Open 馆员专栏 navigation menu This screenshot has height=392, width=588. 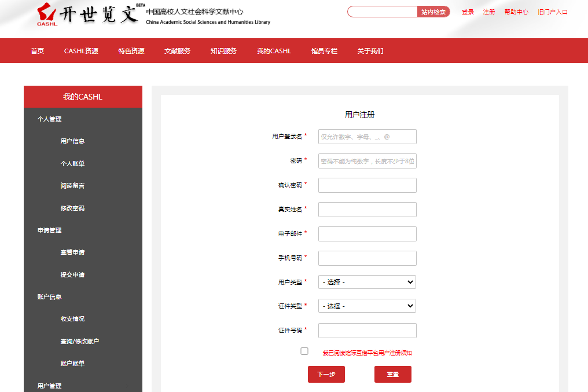[x=324, y=51]
